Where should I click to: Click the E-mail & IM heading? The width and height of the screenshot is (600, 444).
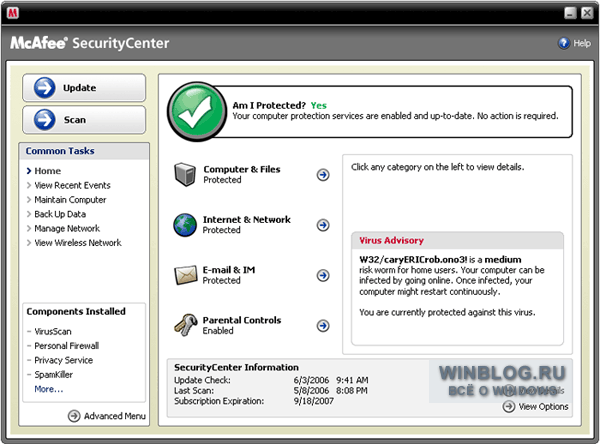pos(229,270)
